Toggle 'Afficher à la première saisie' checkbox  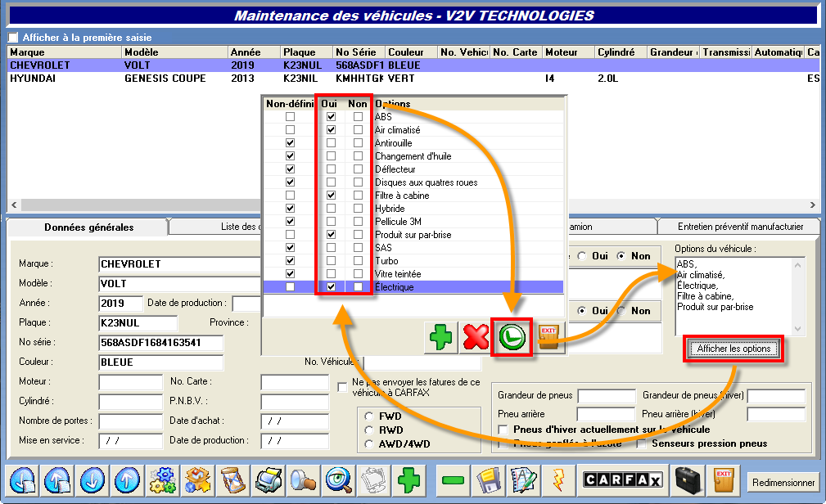tap(14, 38)
